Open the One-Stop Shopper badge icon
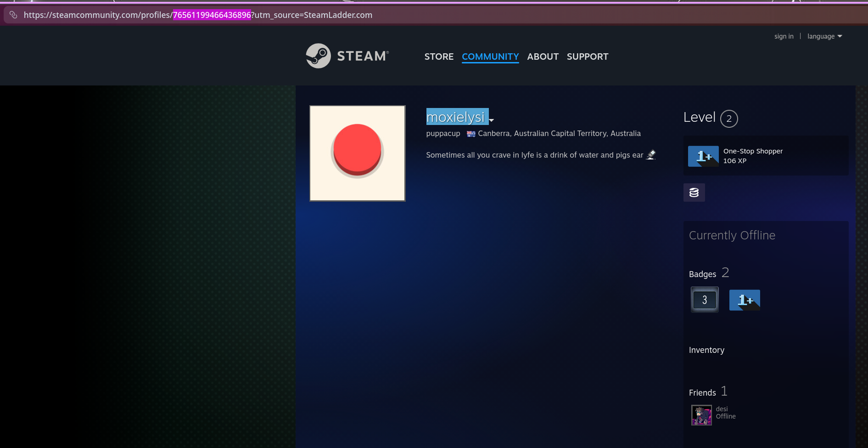Viewport: 868px width, 448px height. point(703,156)
